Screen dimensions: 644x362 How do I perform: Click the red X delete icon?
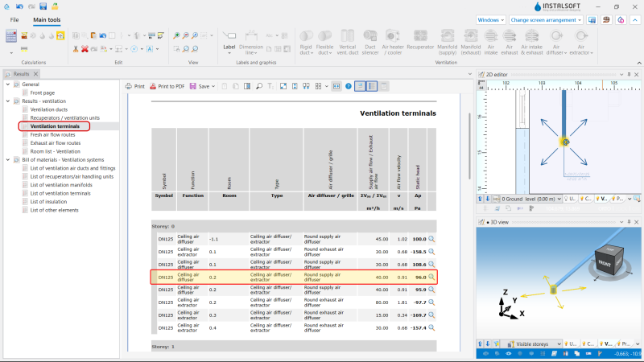point(85,49)
